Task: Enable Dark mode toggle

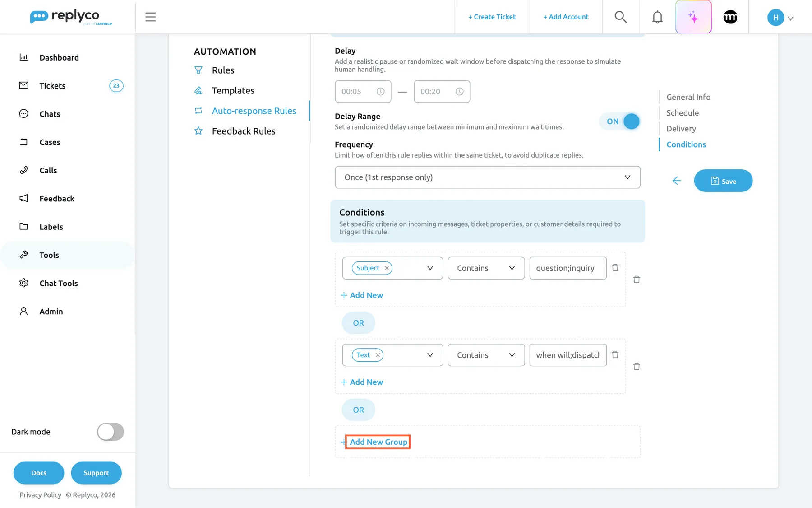Action: click(111, 432)
